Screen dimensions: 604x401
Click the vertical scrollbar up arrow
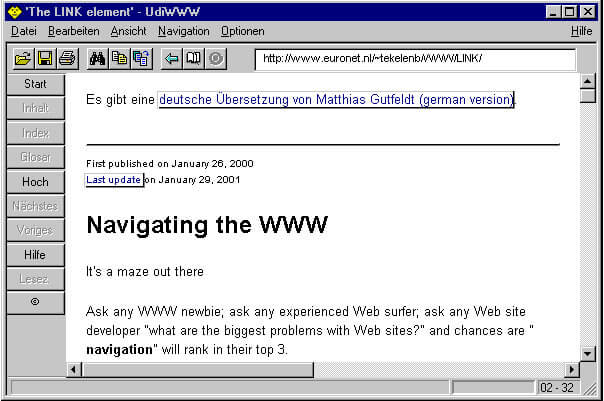pos(587,81)
